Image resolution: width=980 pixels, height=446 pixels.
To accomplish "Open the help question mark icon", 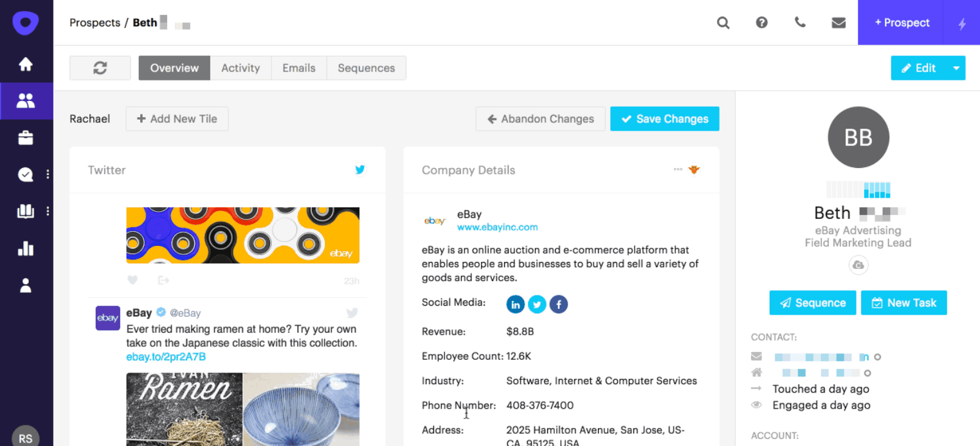I will [x=762, y=23].
